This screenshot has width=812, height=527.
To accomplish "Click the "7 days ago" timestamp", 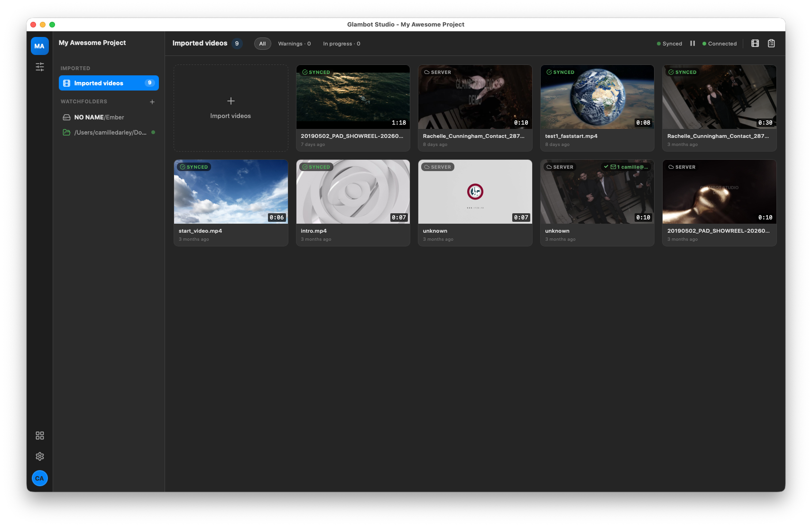I will [x=313, y=145].
